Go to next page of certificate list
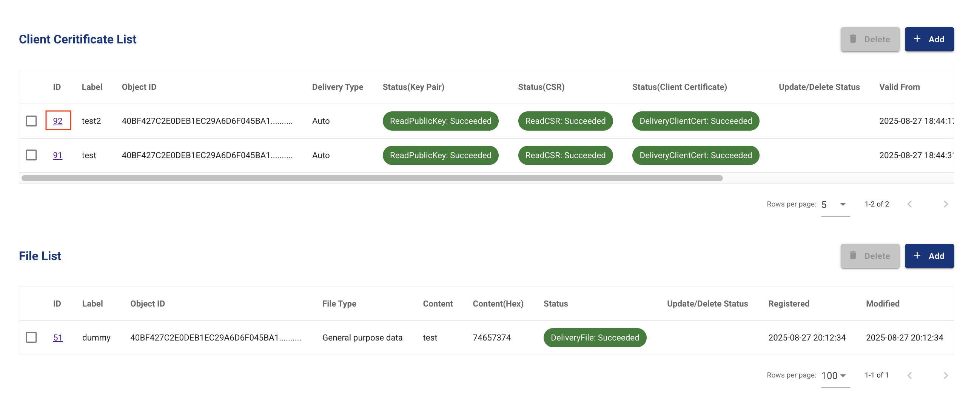 [x=945, y=204]
